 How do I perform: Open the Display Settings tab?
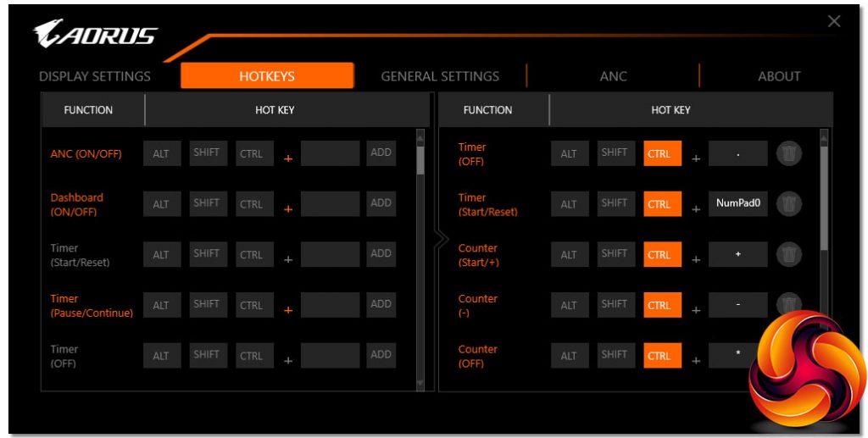tap(95, 76)
